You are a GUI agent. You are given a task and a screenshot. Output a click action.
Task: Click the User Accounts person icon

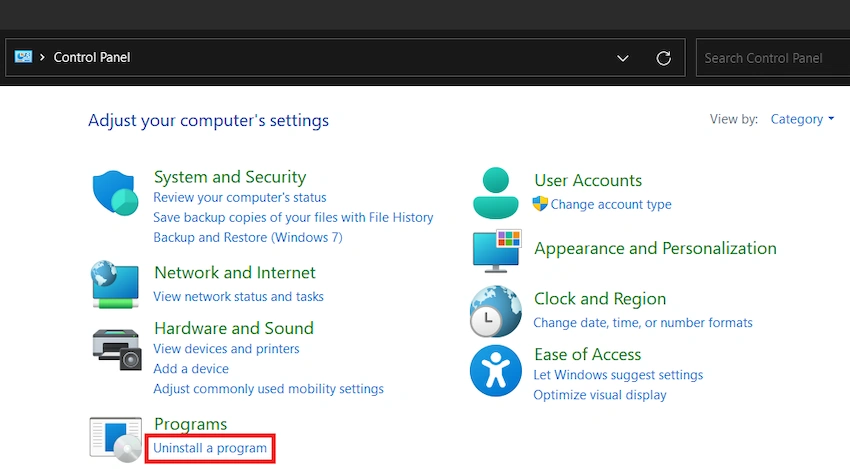(495, 193)
